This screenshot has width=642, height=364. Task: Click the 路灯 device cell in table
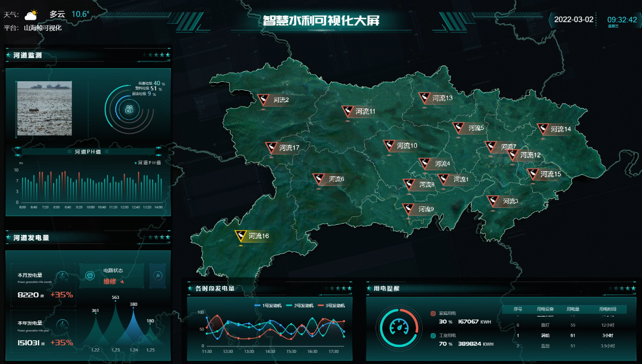pyautogui.click(x=545, y=325)
